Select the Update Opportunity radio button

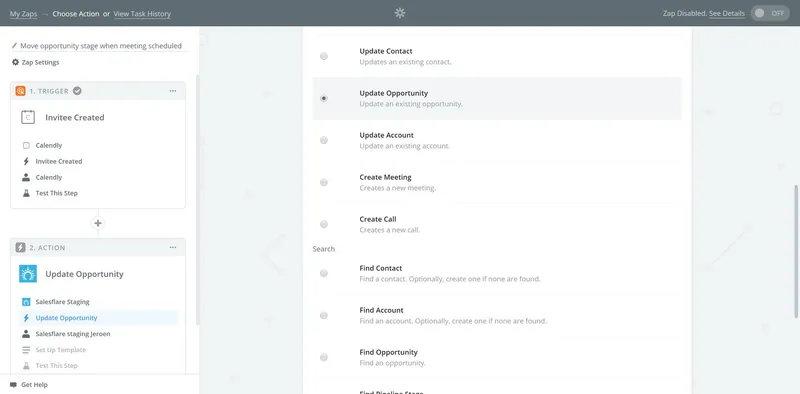pyautogui.click(x=324, y=98)
